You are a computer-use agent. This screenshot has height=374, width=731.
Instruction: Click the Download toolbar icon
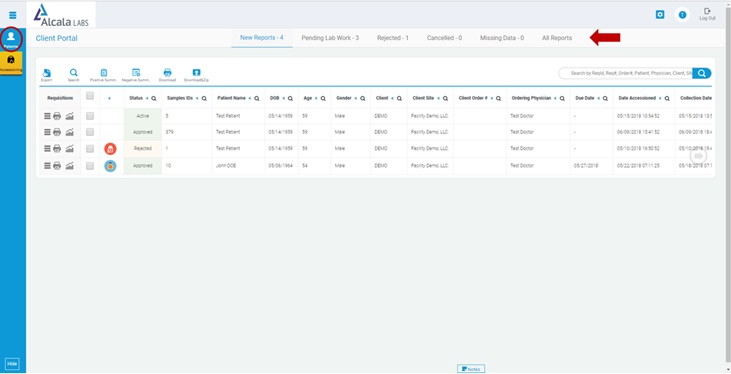tap(167, 75)
